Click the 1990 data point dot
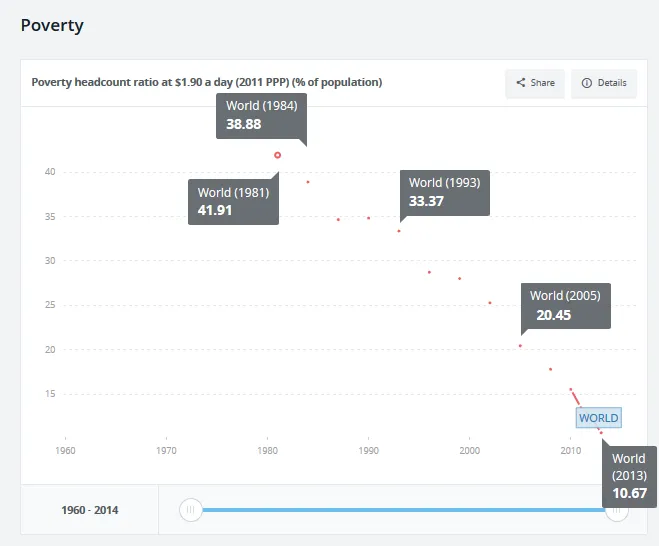This screenshot has width=659, height=546. (x=369, y=218)
